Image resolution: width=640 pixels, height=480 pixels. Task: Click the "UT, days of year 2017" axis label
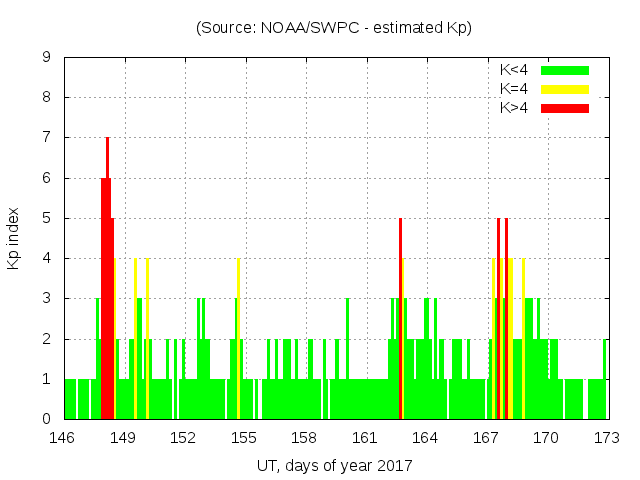pos(333,465)
